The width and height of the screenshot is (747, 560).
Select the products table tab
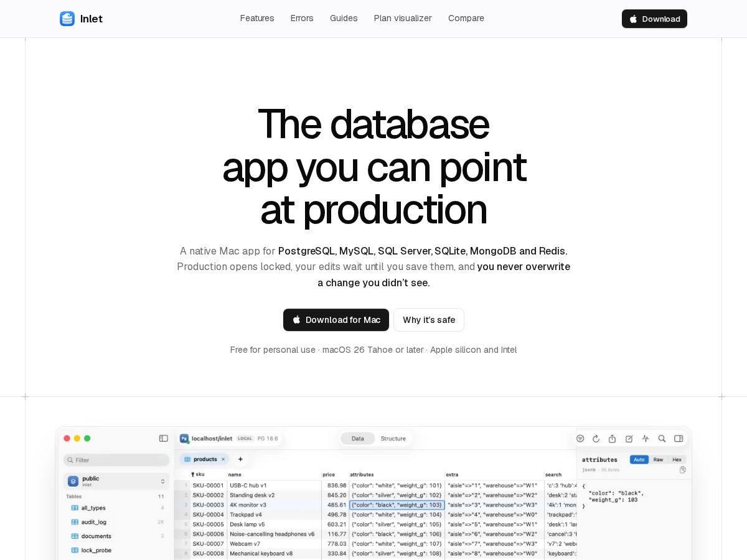pos(205,459)
